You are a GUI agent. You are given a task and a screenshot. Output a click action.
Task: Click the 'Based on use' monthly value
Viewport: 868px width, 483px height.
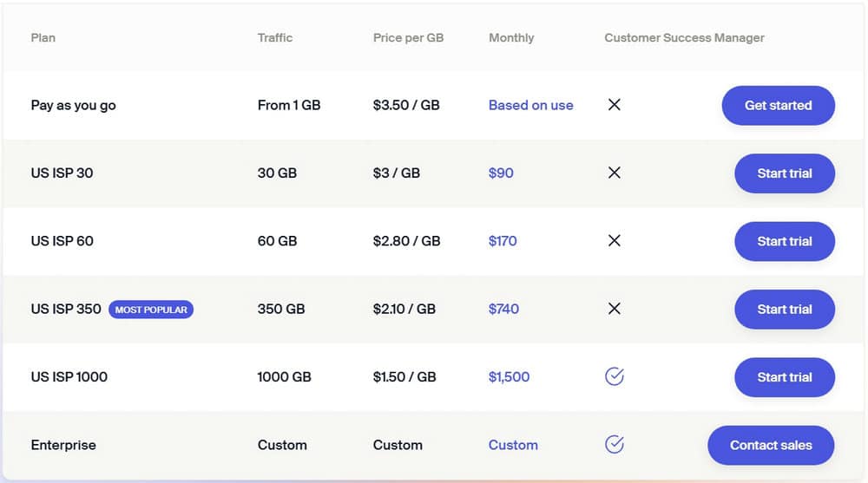click(531, 105)
